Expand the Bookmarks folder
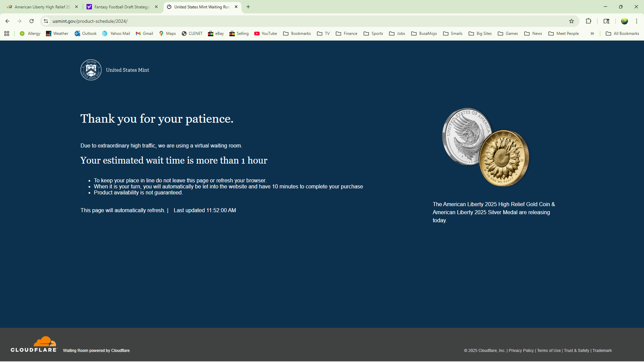The width and height of the screenshot is (644, 362). (297, 34)
